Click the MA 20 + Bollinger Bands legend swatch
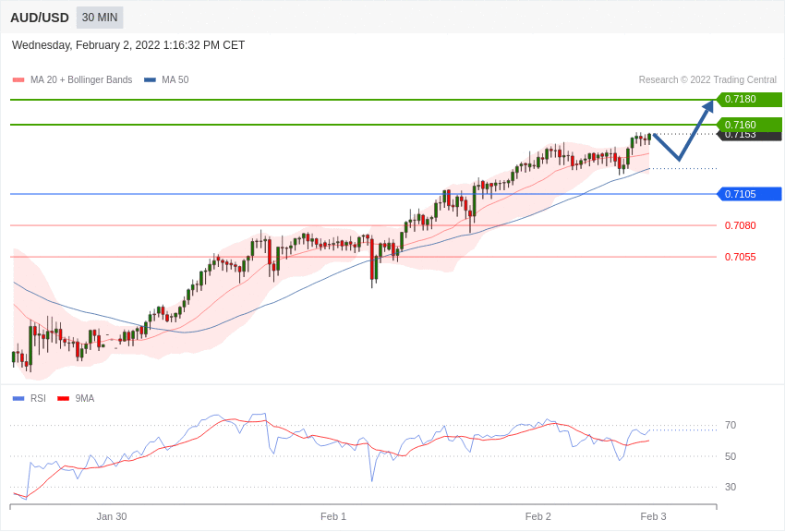Image resolution: width=785 pixels, height=532 pixels. (18, 80)
